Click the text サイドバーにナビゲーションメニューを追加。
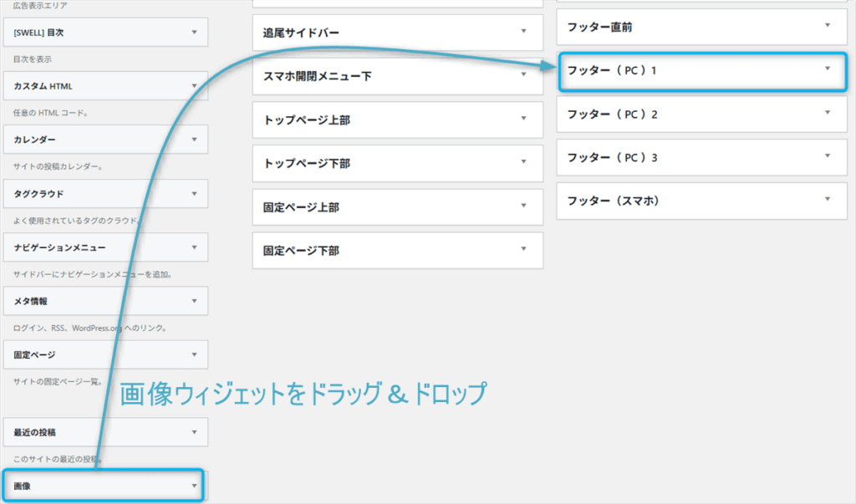The image size is (856, 504). pos(94,274)
